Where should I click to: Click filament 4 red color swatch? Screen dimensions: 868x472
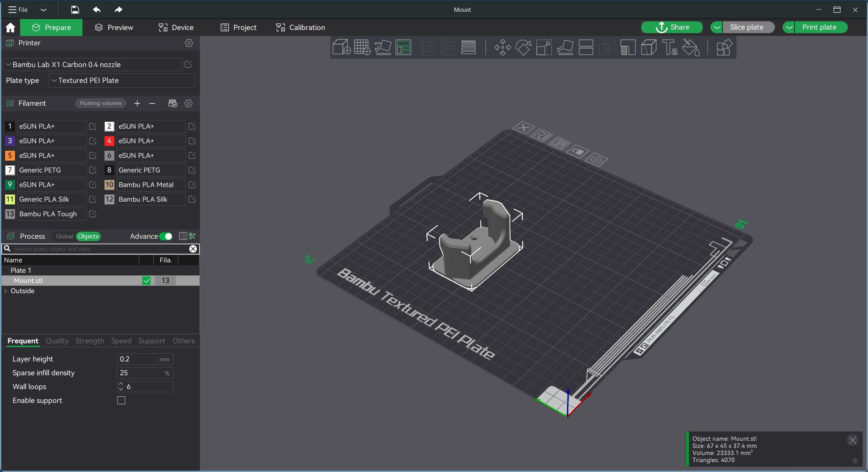click(109, 141)
